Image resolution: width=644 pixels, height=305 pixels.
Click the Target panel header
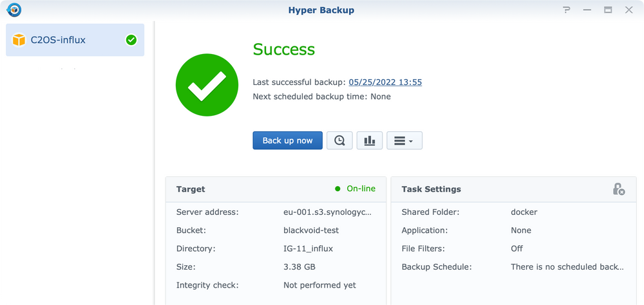[276, 189]
